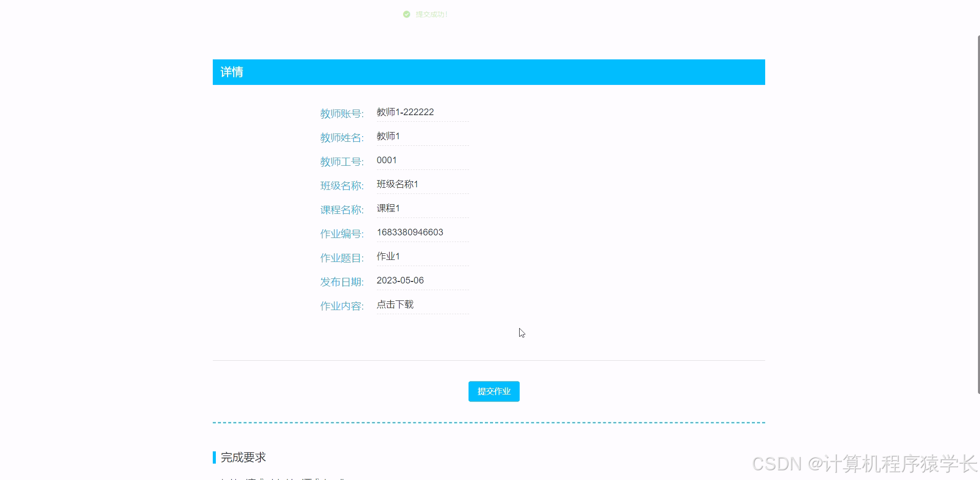Click the 详情 header bar title
This screenshot has height=480, width=980.
coord(232,72)
